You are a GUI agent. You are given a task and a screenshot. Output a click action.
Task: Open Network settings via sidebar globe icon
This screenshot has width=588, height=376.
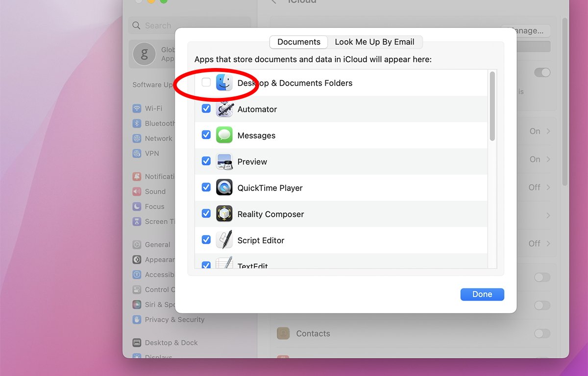[137, 139]
